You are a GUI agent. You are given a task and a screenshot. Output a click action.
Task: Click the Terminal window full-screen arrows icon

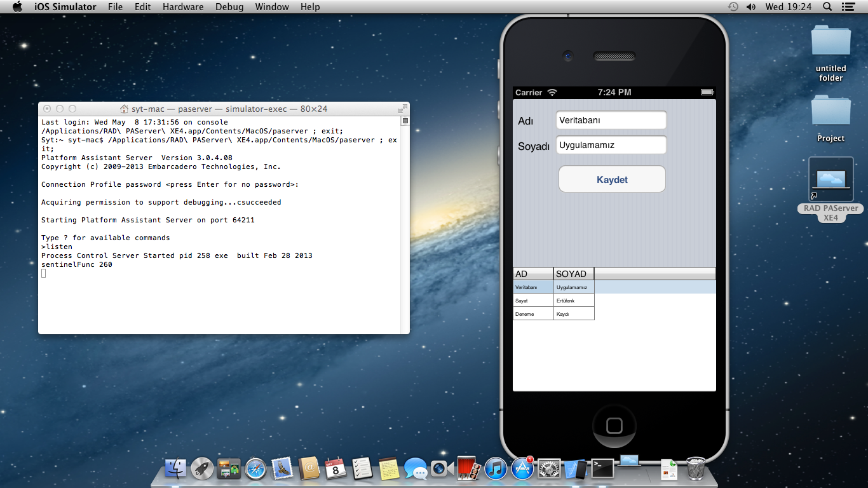coord(402,109)
